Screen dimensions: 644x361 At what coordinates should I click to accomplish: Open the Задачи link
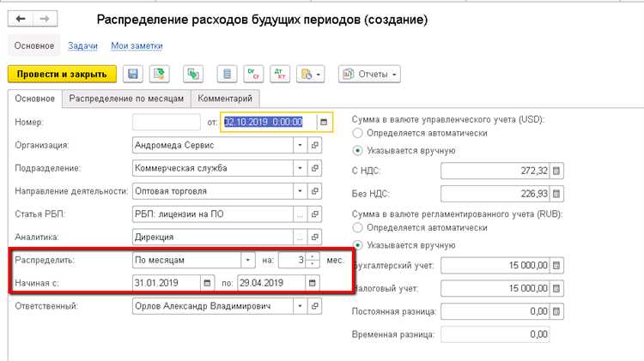coord(82,46)
